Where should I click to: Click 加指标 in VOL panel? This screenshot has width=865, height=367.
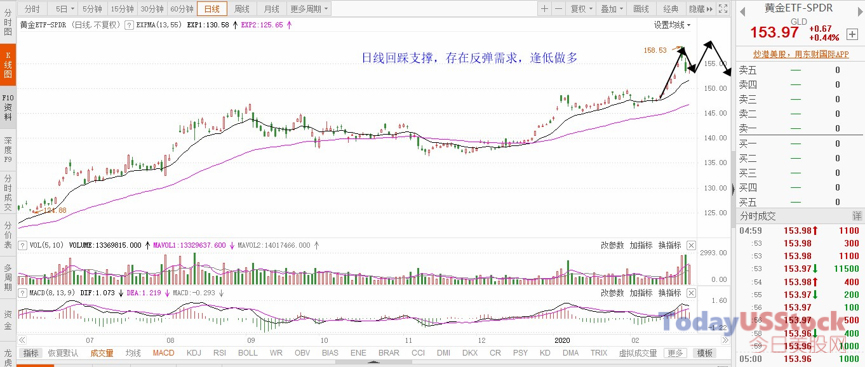click(641, 245)
